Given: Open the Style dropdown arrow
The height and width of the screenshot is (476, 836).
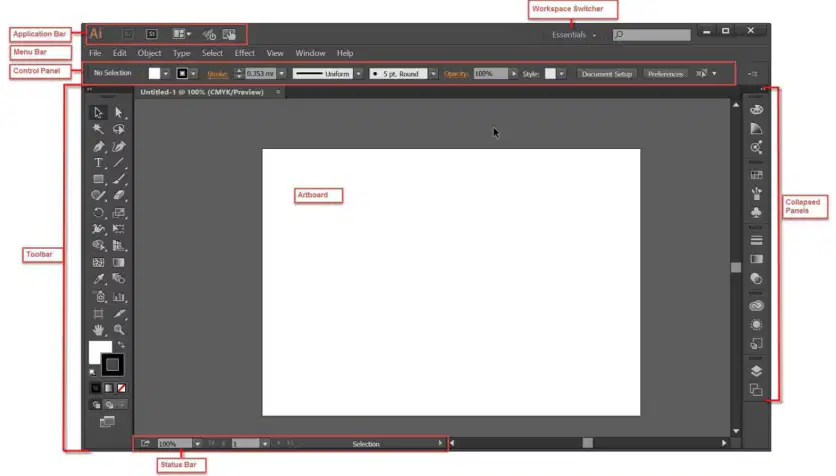Looking at the screenshot, I should [x=561, y=74].
